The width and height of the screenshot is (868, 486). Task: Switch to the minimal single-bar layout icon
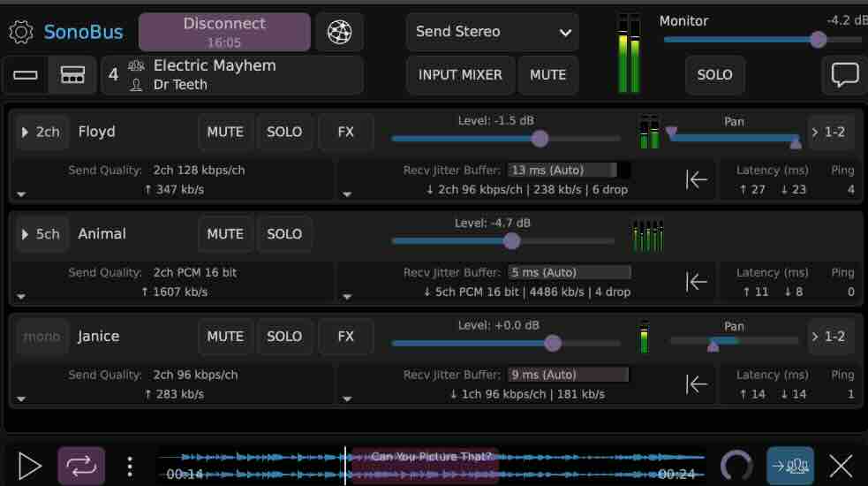[x=26, y=75]
